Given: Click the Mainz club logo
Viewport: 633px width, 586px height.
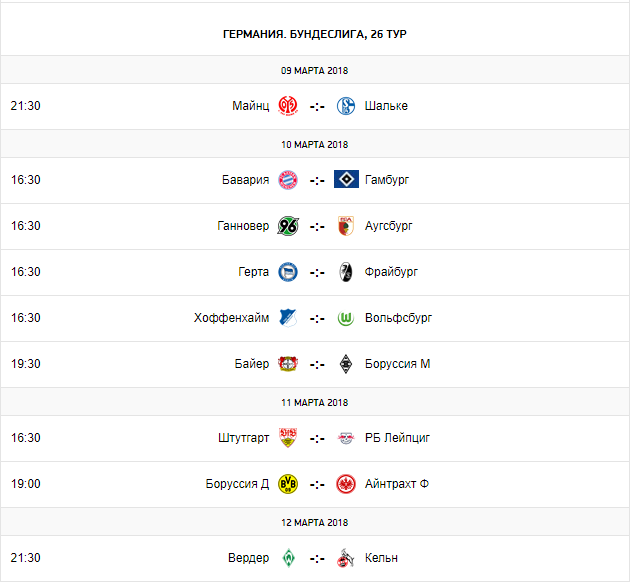Looking at the screenshot, I should click(x=288, y=106).
